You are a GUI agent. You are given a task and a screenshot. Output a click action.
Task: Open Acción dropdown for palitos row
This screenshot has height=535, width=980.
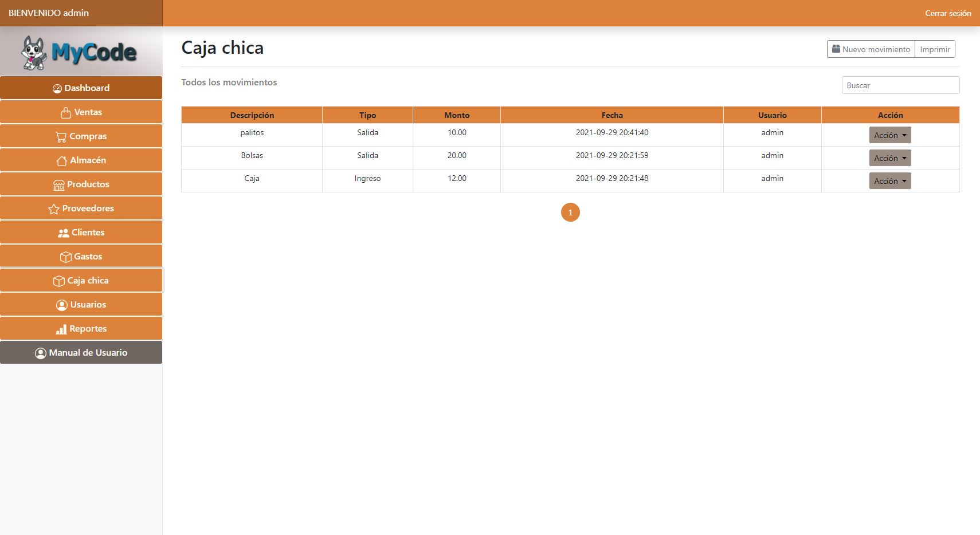point(889,135)
